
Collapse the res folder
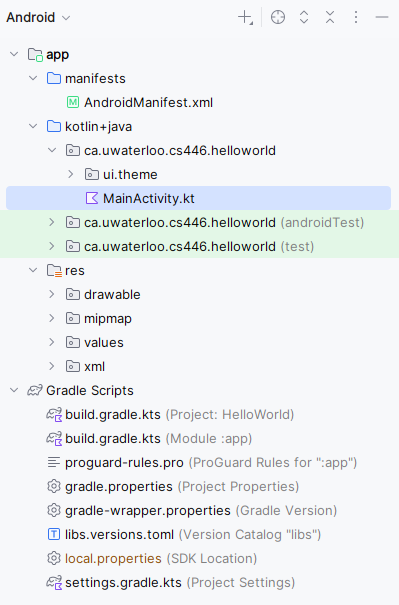tap(33, 270)
